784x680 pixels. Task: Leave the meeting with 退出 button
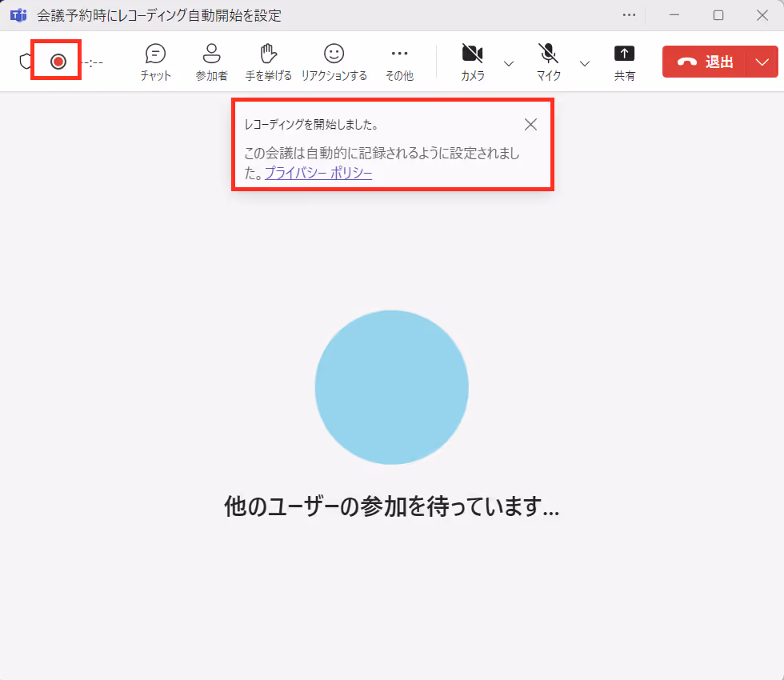pos(704,62)
